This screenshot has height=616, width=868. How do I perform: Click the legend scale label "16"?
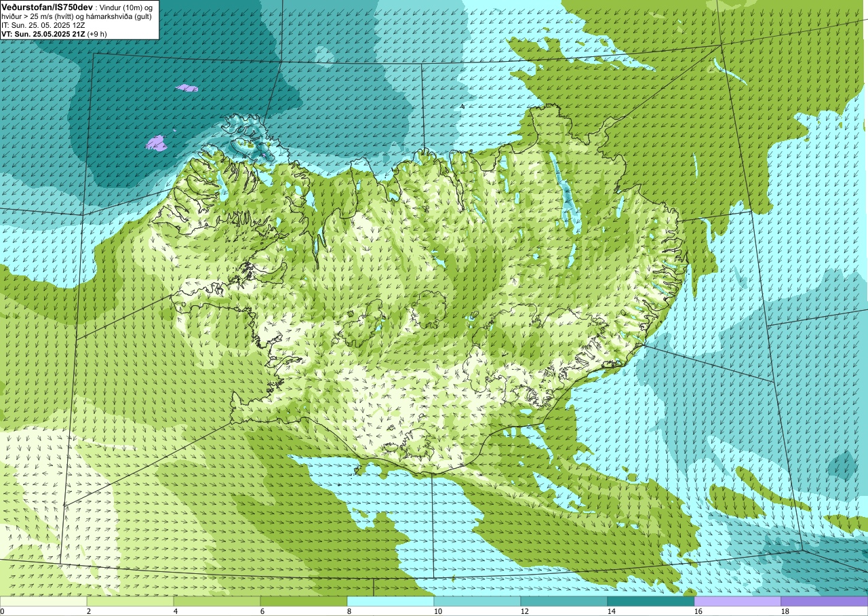[698, 611]
